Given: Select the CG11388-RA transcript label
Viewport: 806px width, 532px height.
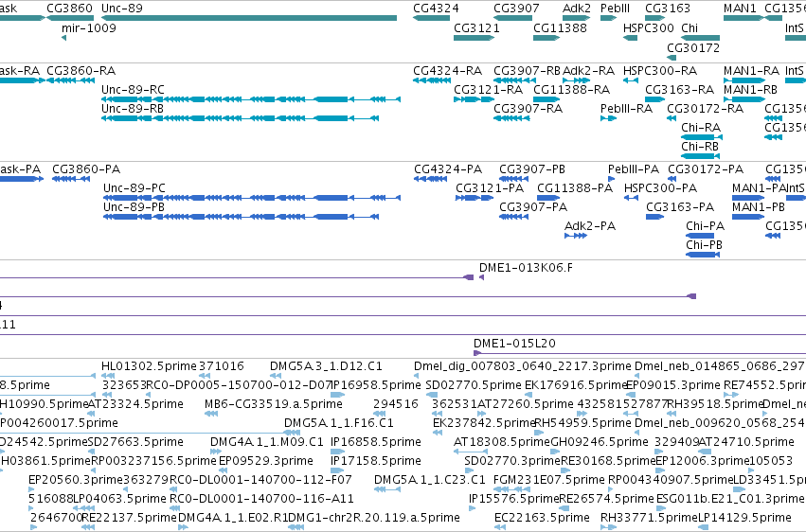Looking at the screenshot, I should coord(572,89).
